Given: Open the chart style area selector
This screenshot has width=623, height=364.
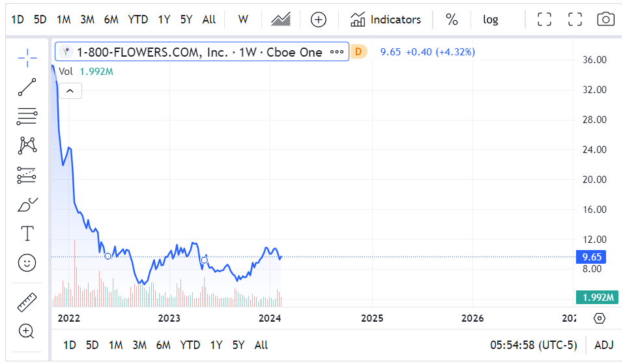Looking at the screenshot, I should [x=280, y=20].
